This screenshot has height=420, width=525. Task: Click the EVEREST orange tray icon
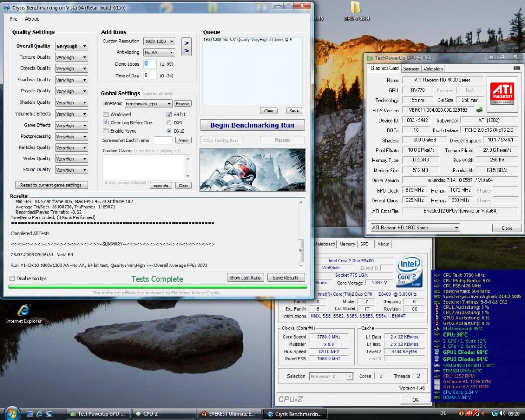(x=461, y=413)
